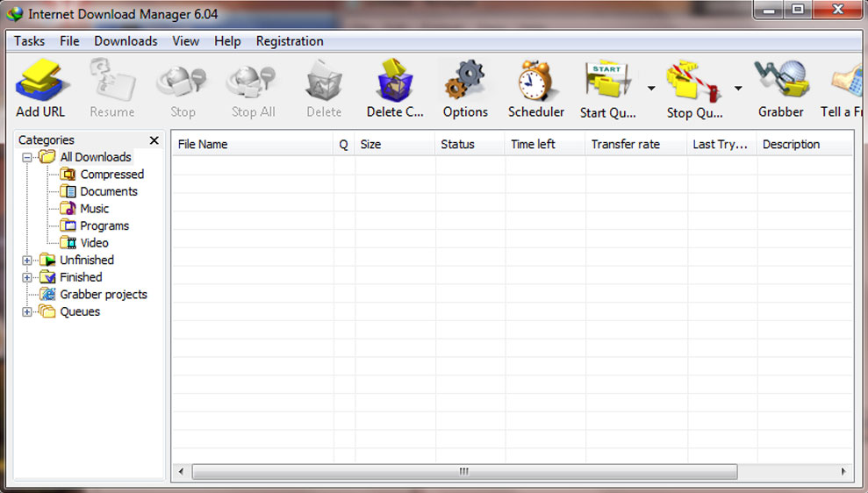Click the Add URL toolbar icon
The height and width of the screenshot is (493, 868).
click(x=41, y=82)
